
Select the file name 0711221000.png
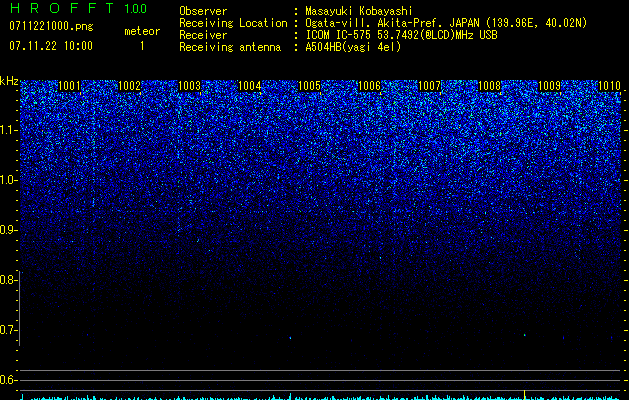[x=51, y=26]
